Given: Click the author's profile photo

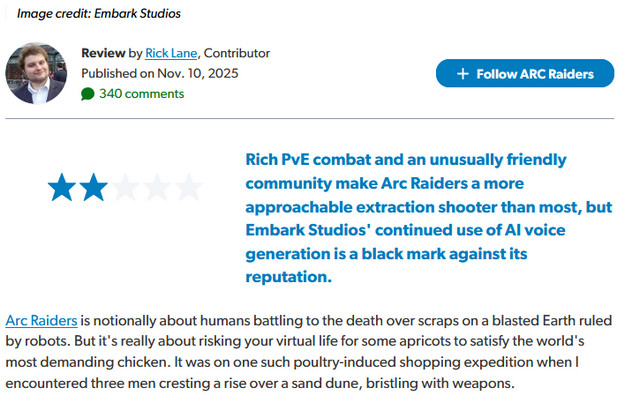Looking at the screenshot, I should pyautogui.click(x=38, y=74).
